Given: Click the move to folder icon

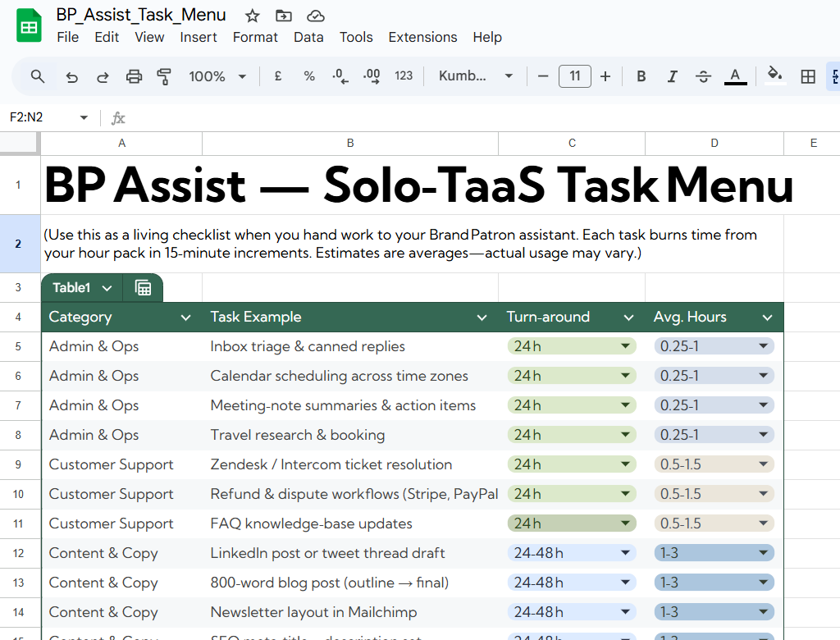Looking at the screenshot, I should 284,16.
